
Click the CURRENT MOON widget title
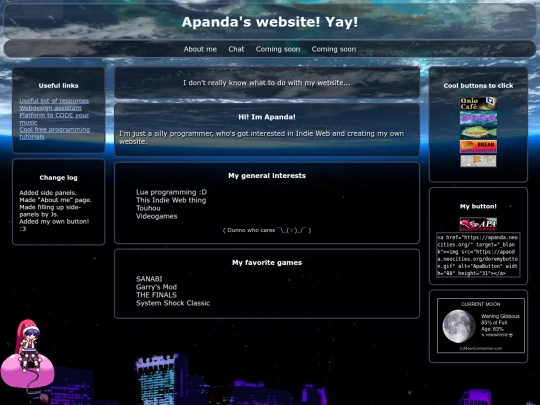pyautogui.click(x=481, y=304)
